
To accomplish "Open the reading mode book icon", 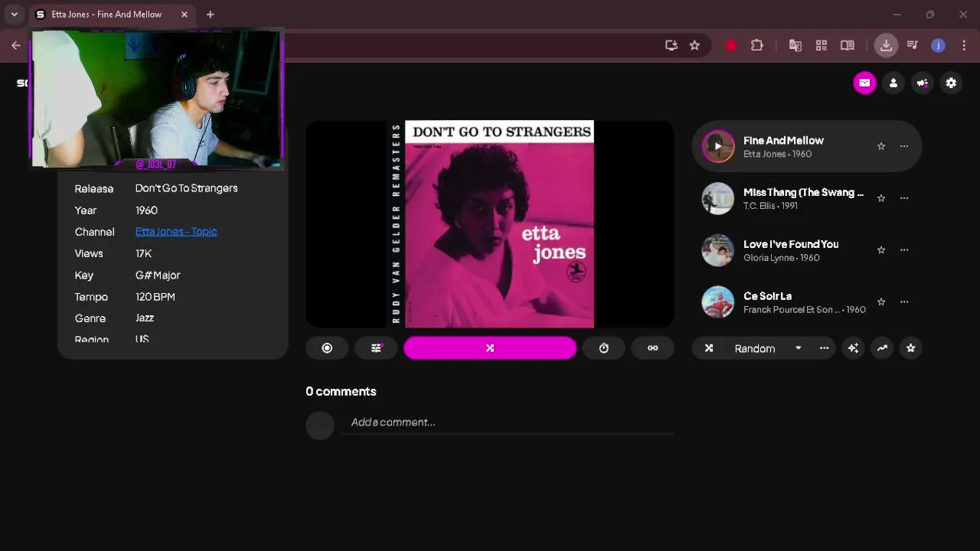I will click(x=848, y=45).
